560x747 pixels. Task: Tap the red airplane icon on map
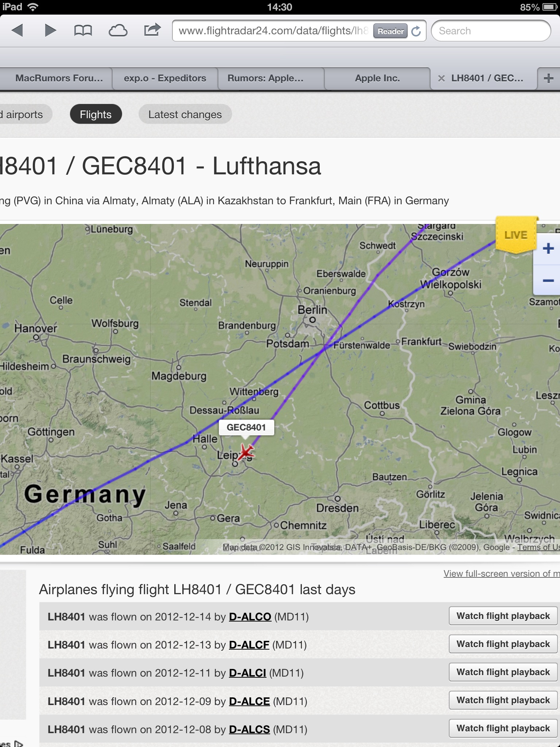tap(246, 452)
